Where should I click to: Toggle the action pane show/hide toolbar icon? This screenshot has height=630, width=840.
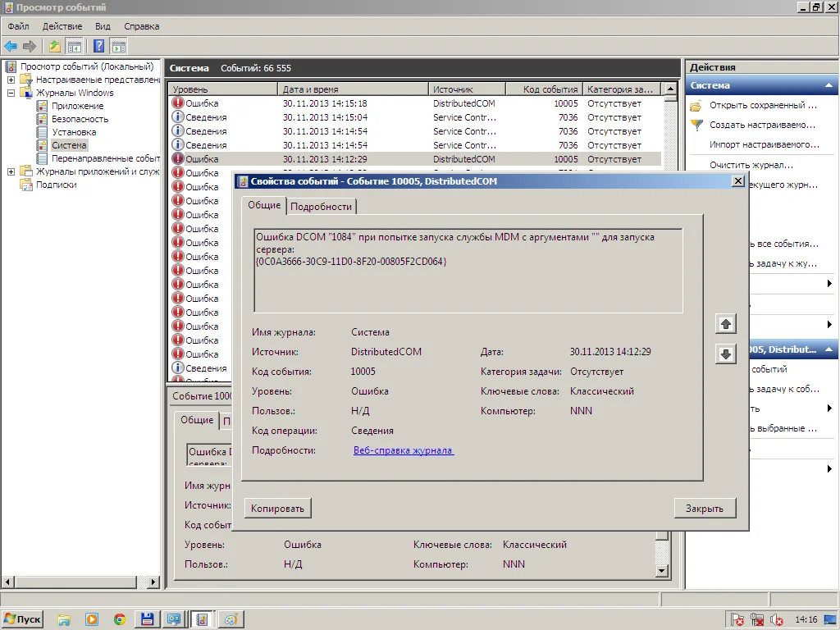click(x=119, y=46)
